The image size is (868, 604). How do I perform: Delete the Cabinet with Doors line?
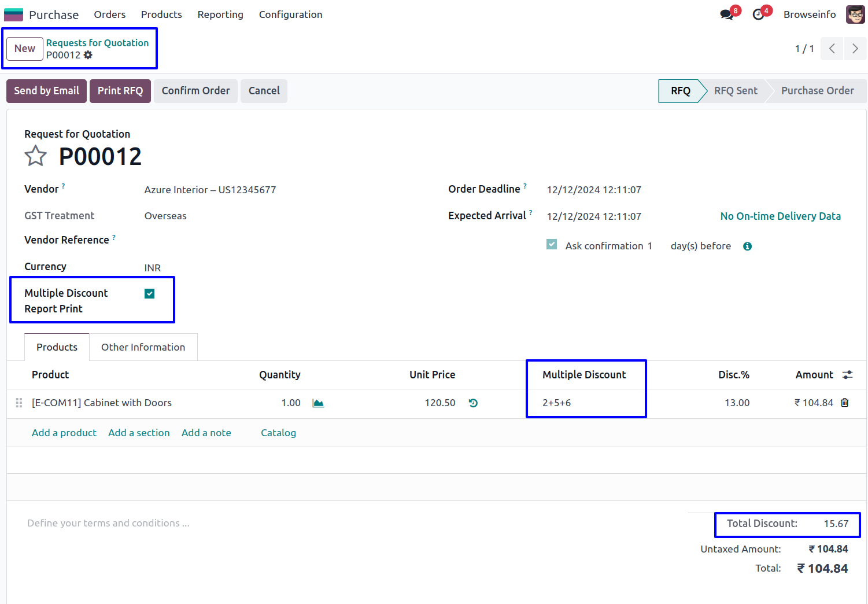point(845,403)
